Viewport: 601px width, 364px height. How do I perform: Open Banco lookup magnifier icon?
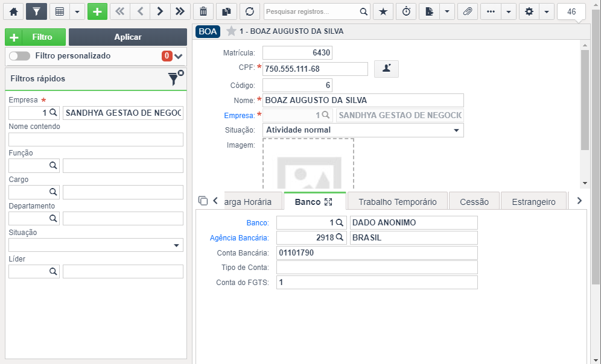340,222
